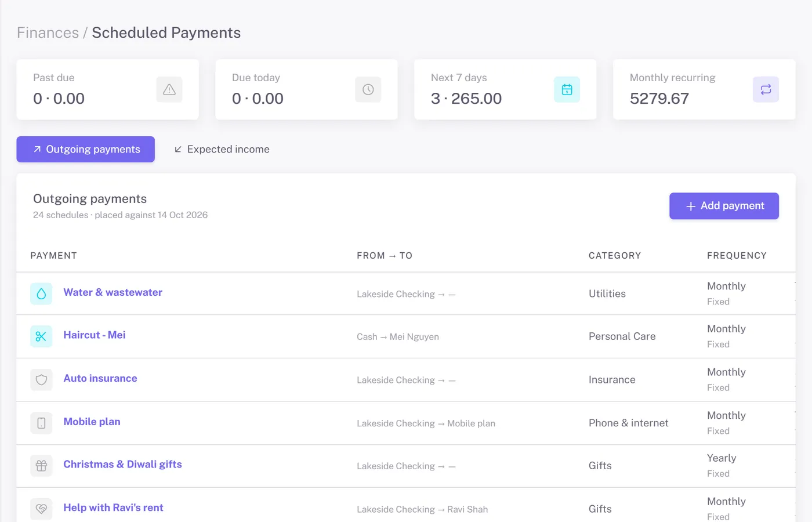The width and height of the screenshot is (812, 522).
Task: Click the scissors icon for Haircut - Mei
Action: click(x=41, y=336)
